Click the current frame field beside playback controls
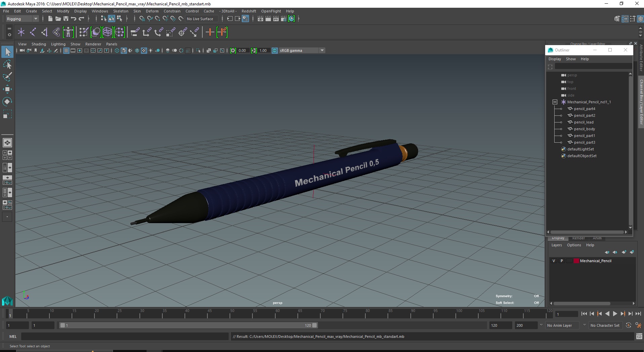 tap(566, 314)
